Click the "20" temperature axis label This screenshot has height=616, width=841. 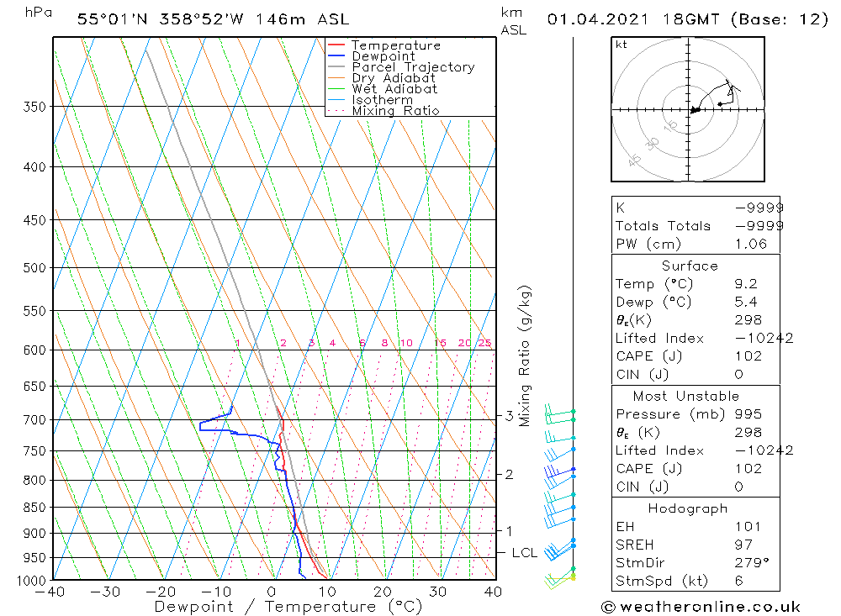(383, 592)
